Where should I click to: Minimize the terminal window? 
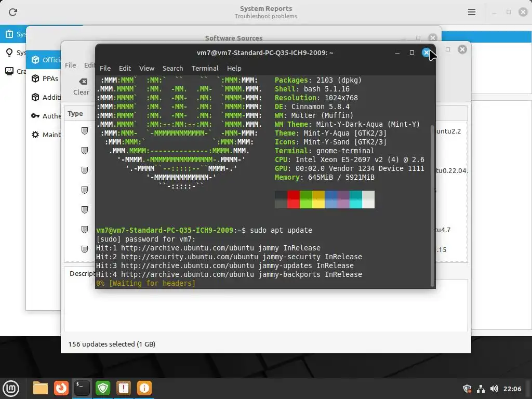[x=397, y=52]
